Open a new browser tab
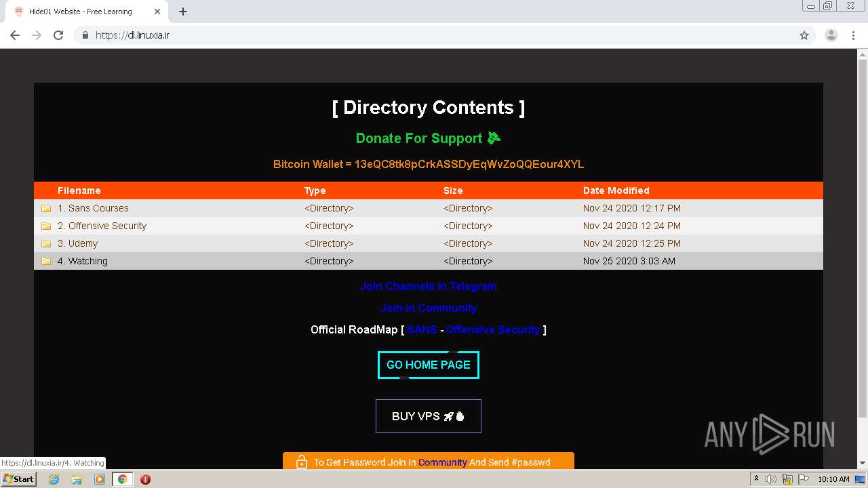Screen dimensions: 868x488 coord(183,12)
